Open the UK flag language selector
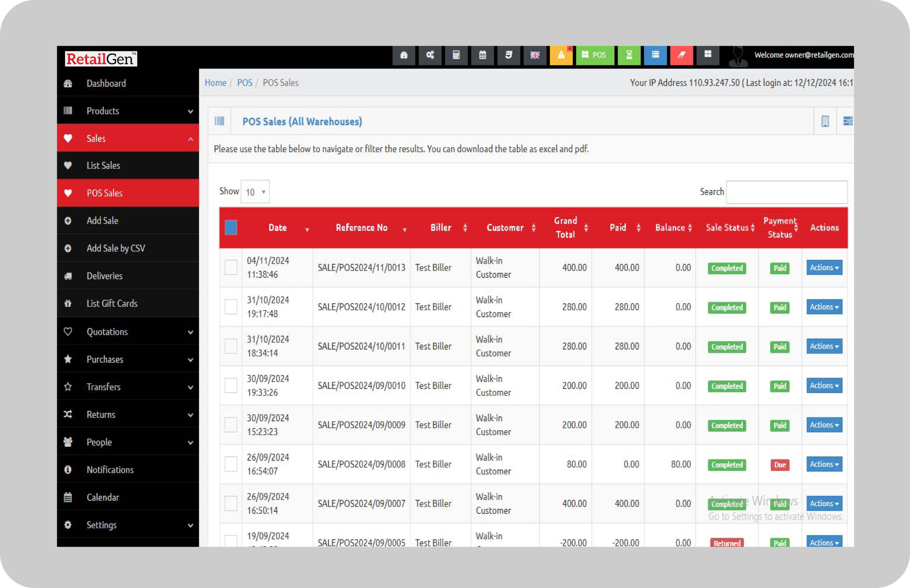910x588 pixels. click(x=535, y=55)
